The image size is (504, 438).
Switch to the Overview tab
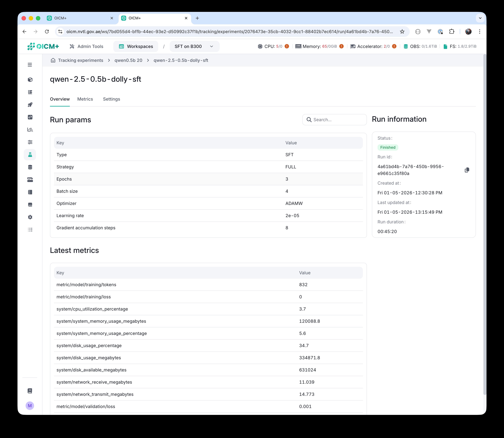click(x=60, y=99)
